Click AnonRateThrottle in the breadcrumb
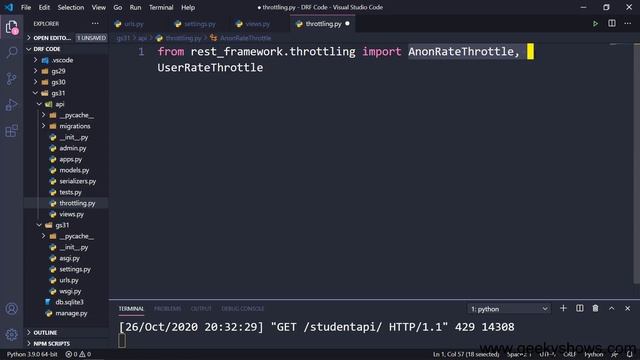 point(245,38)
